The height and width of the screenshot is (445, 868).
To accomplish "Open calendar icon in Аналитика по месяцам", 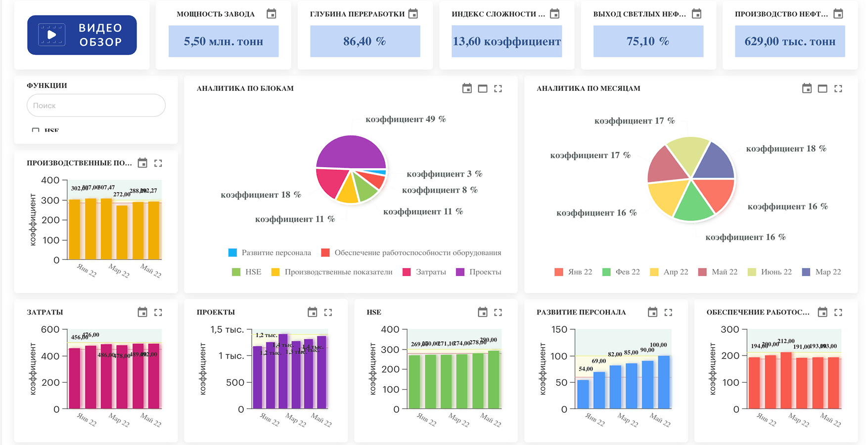I will tap(807, 89).
